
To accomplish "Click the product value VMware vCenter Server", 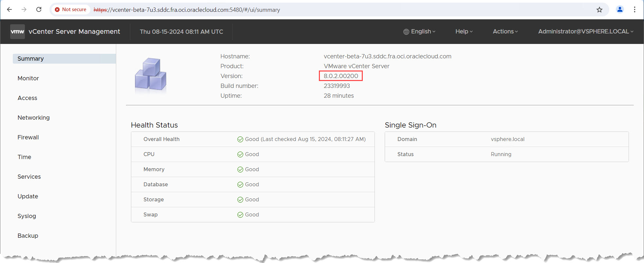I will click(x=357, y=66).
